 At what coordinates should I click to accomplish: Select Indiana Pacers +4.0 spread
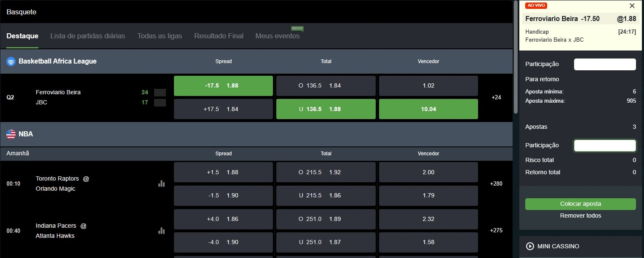point(223,219)
